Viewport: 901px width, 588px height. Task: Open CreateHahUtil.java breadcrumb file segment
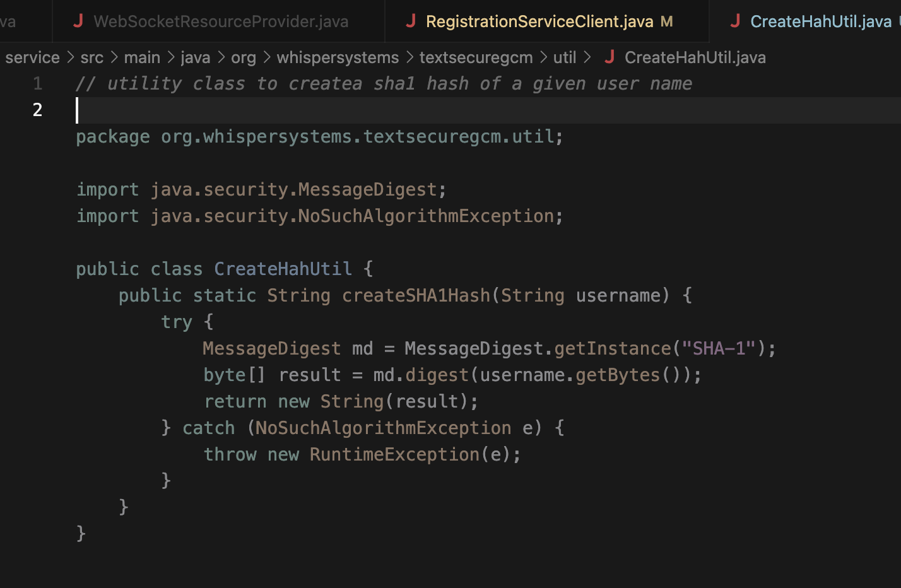click(x=695, y=57)
